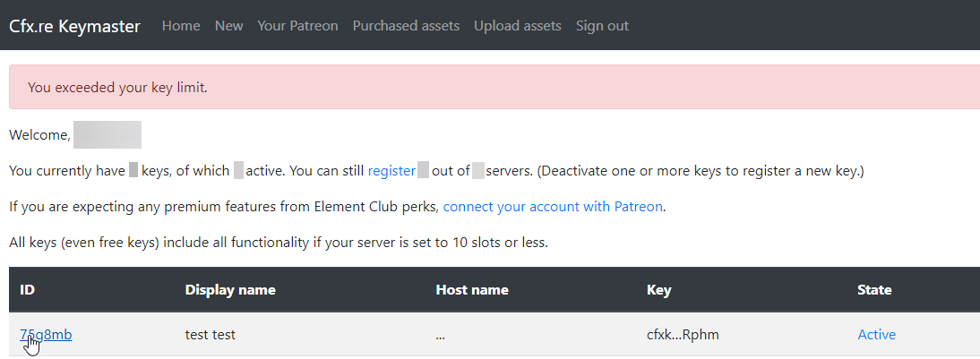Click the Cfx.re Keymaster brand title

click(x=74, y=26)
